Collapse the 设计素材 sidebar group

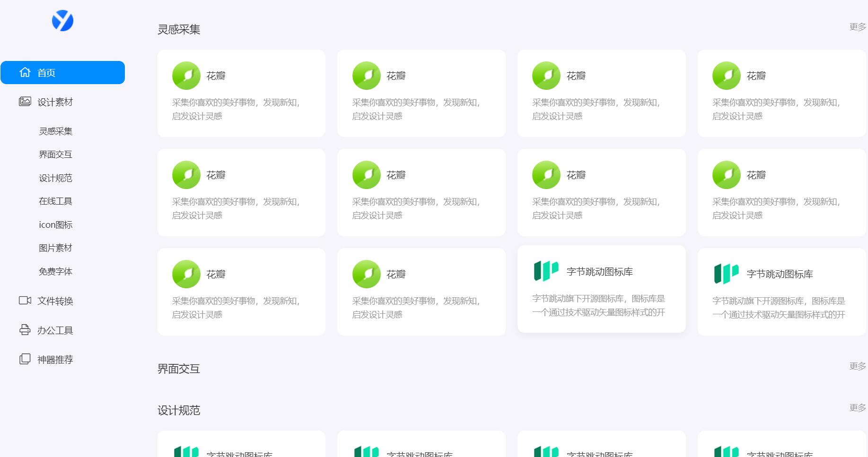[55, 102]
